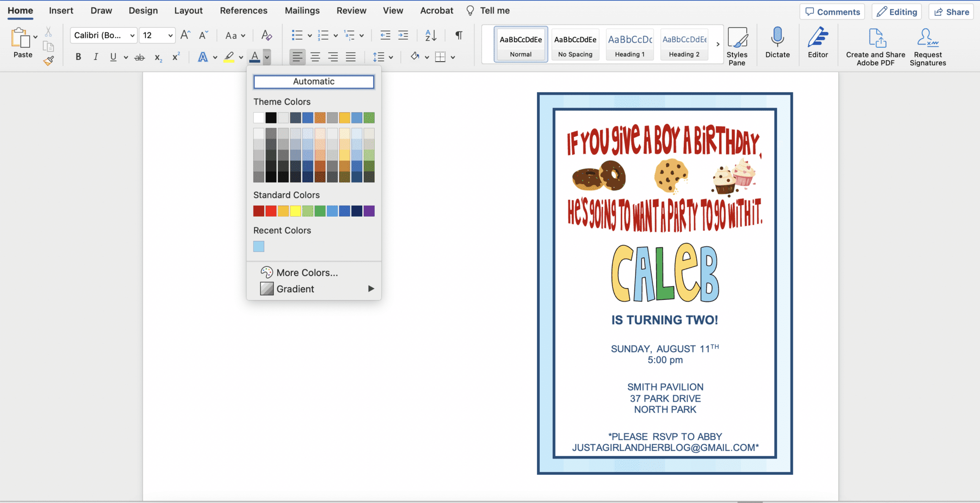Center align the text
Viewport: 980px width, 503px height.
click(315, 57)
